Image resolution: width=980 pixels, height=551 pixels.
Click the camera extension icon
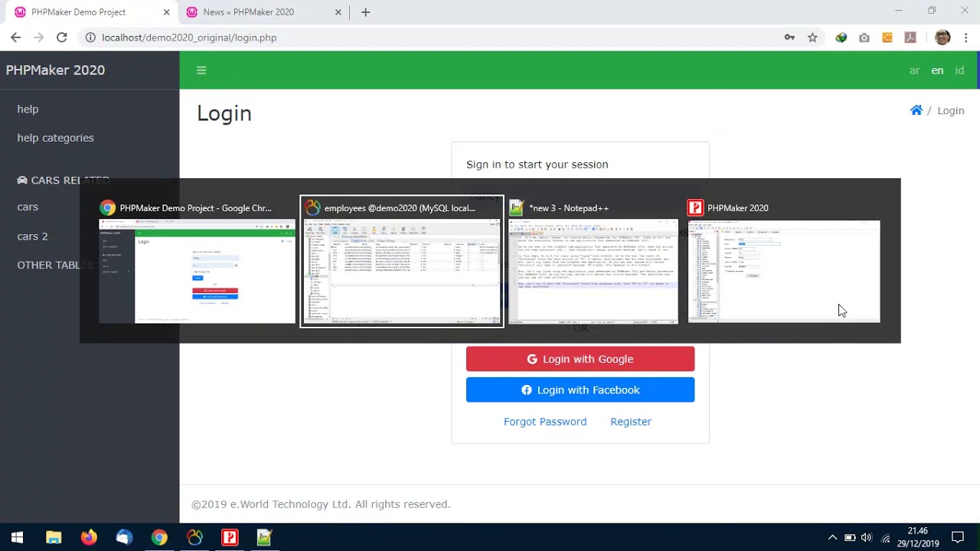click(864, 37)
